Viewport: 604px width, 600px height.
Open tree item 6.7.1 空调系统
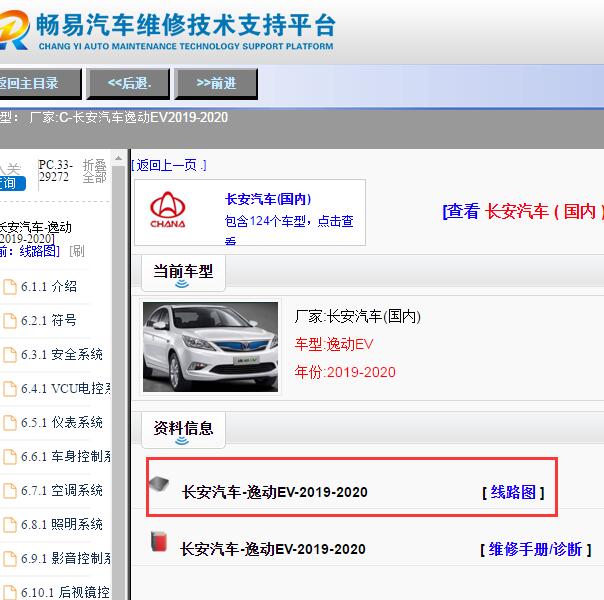(62, 491)
